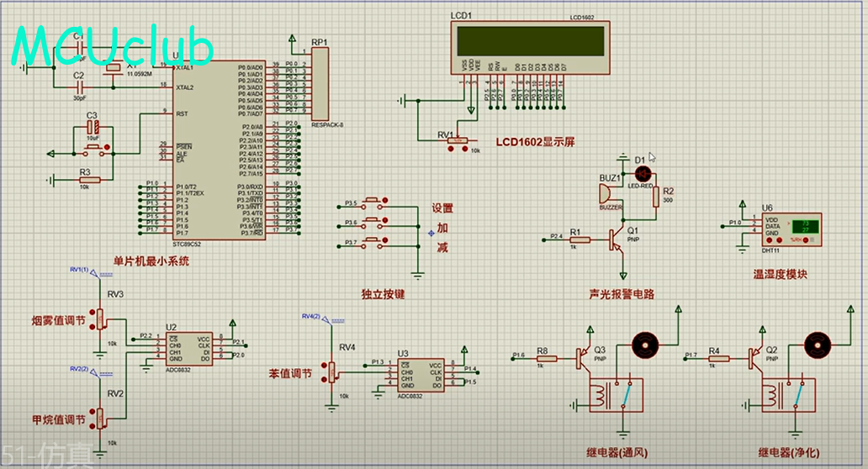Adjust RV2 methane value potentiometer
The image size is (868, 469).
(x=99, y=417)
